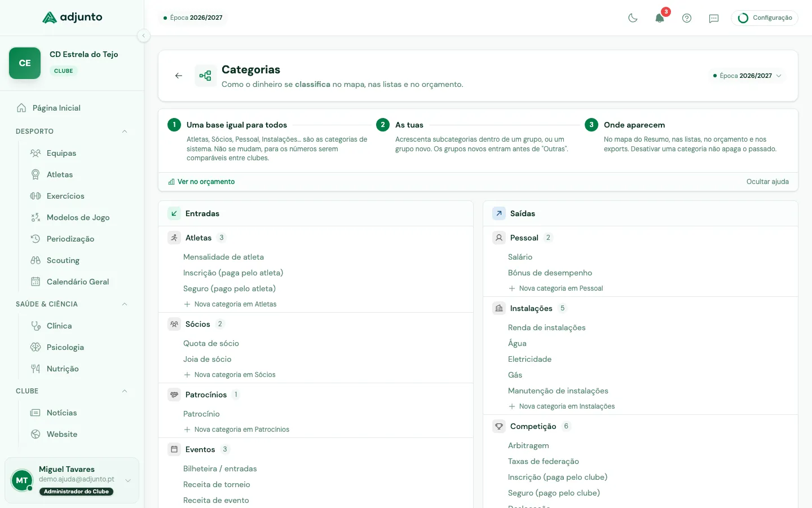Open the Época 2026/2027 dropdown in header card
This screenshot has width=812, height=508.
tap(747, 76)
